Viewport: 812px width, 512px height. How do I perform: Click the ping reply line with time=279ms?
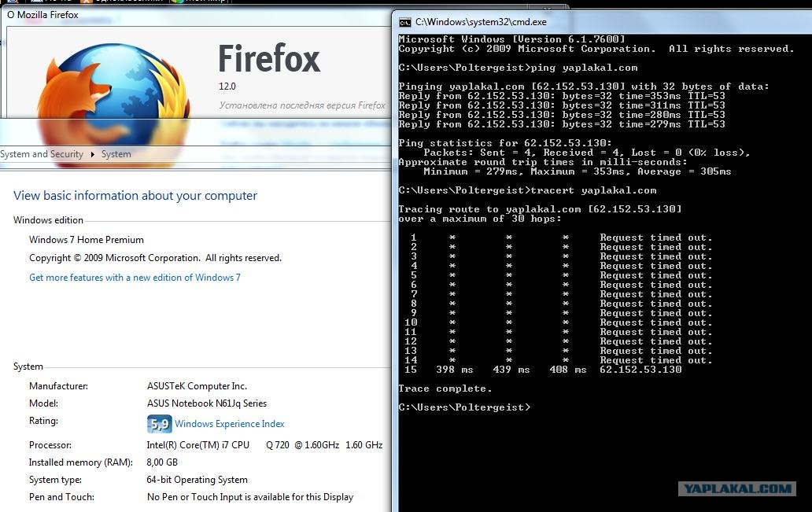coord(562,124)
